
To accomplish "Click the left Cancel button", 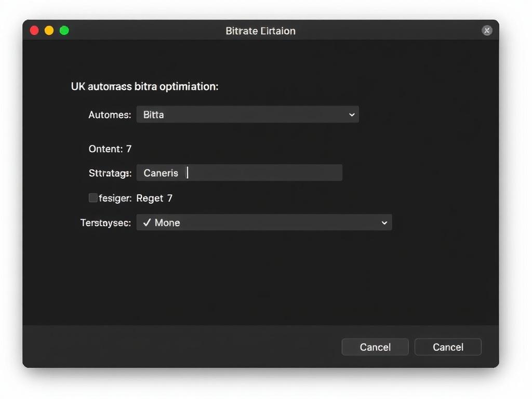I will [x=375, y=347].
